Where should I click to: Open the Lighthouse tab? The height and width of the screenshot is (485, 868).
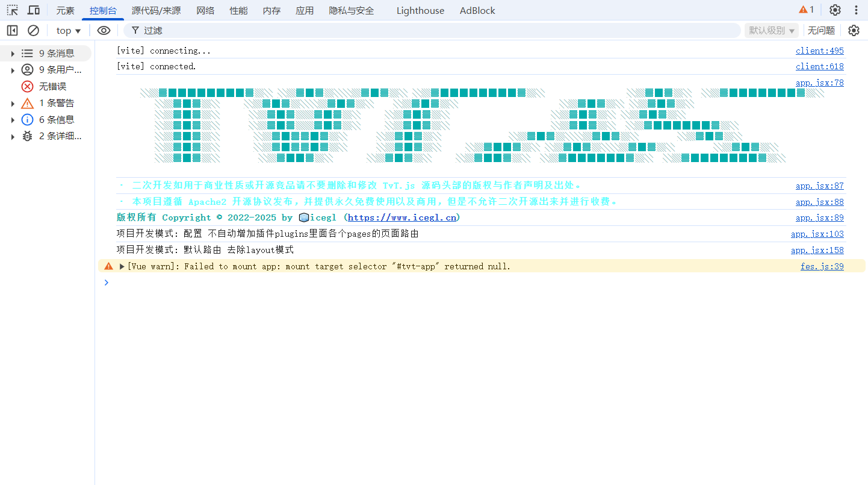pos(420,11)
